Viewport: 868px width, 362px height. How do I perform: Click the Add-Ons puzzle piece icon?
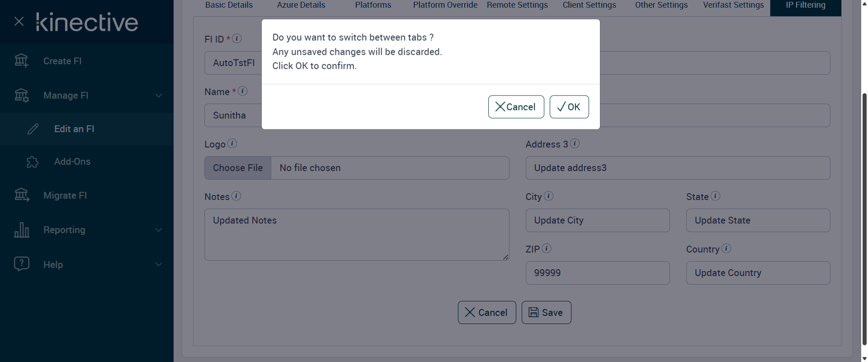[33, 162]
